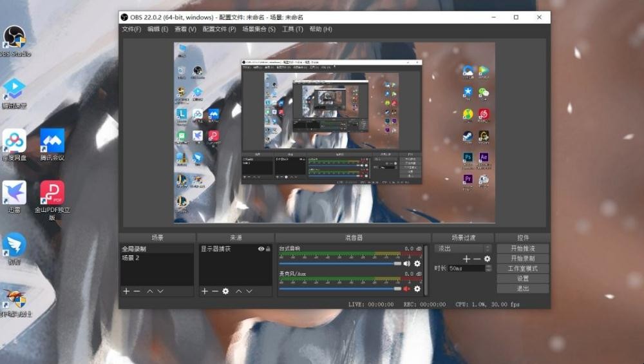Open 台式音响 audio settings gear

[x=417, y=263]
